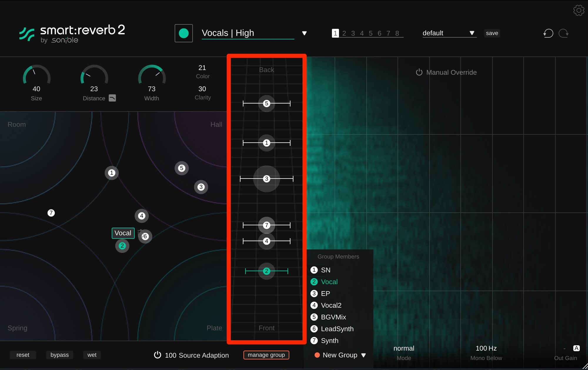Click the Vocal name label field
This screenshot has width=588, height=370.
coord(123,233)
